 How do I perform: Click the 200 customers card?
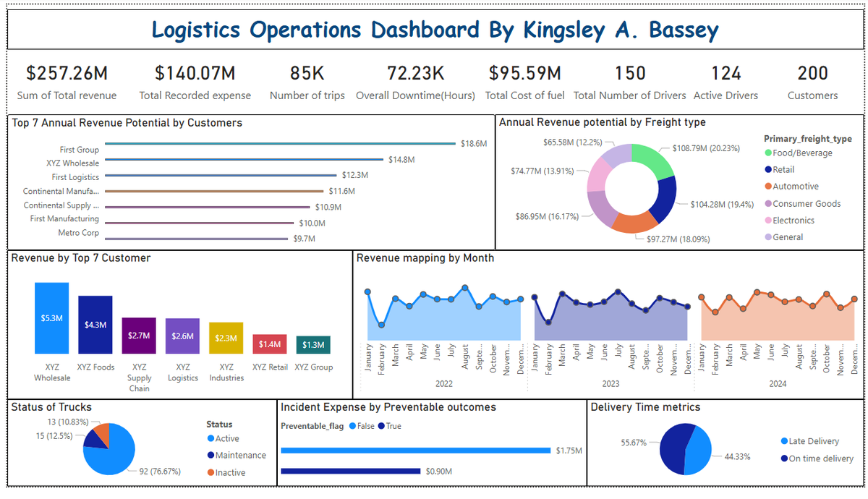click(x=813, y=82)
